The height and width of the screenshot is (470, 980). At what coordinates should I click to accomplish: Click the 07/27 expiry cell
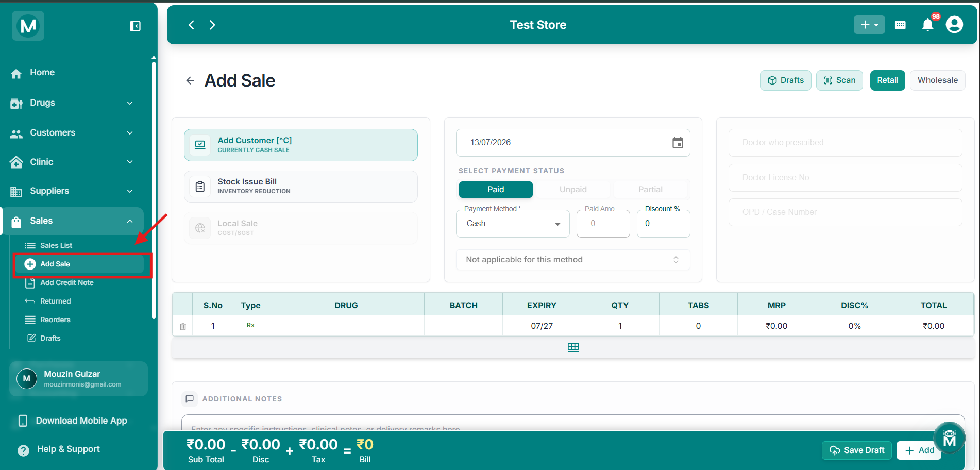(542, 326)
